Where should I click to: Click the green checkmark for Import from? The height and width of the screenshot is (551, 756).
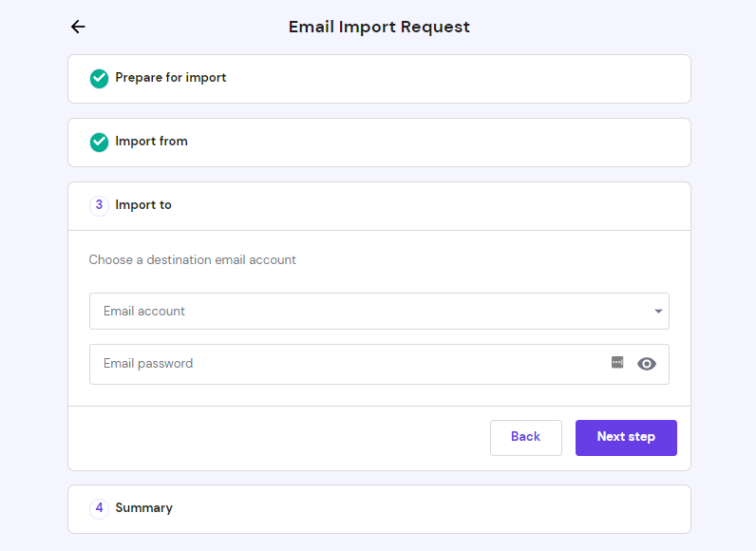[x=99, y=142]
